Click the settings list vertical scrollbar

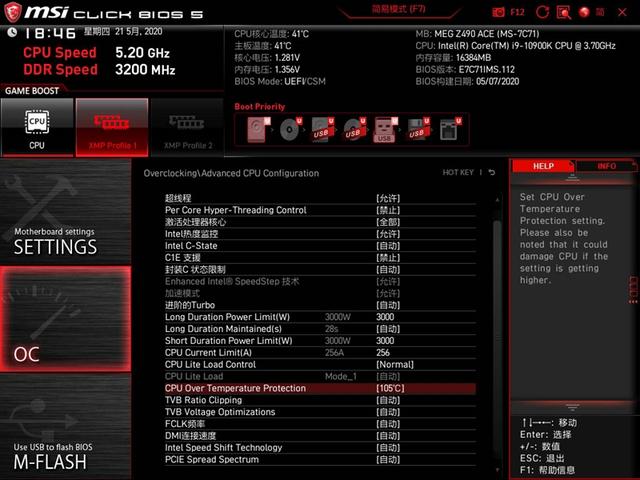(x=497, y=335)
